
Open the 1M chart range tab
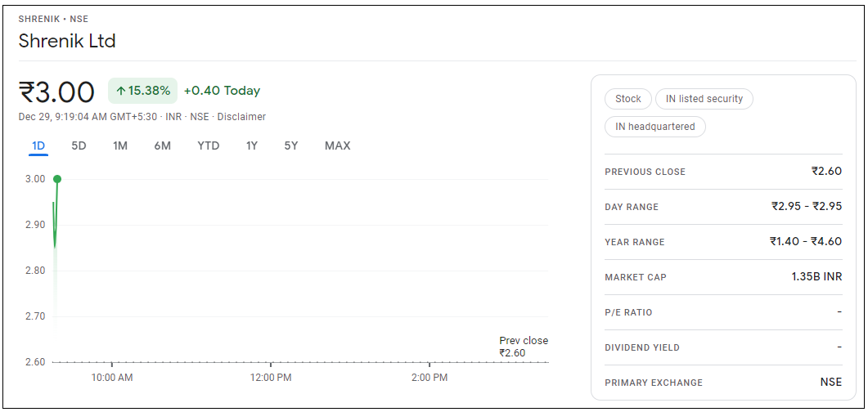click(x=120, y=146)
